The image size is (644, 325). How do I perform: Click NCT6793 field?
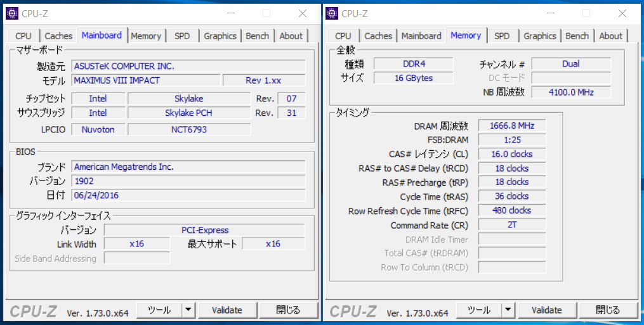pyautogui.click(x=189, y=130)
